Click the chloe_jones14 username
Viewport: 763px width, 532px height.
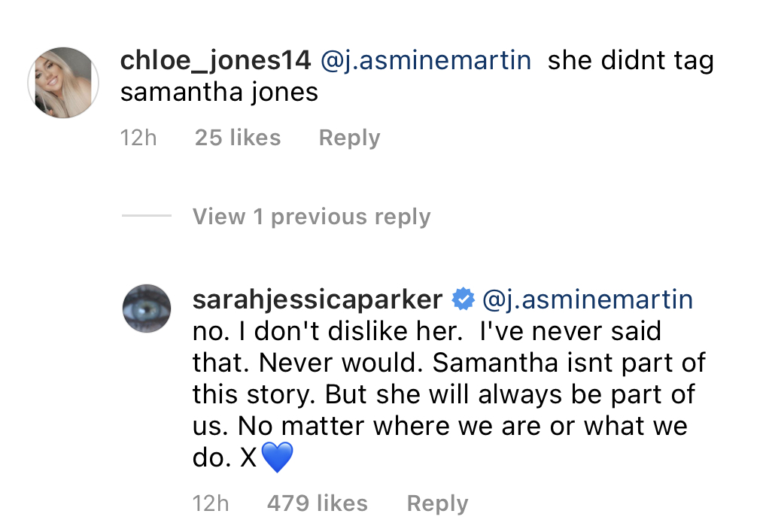[x=215, y=60]
